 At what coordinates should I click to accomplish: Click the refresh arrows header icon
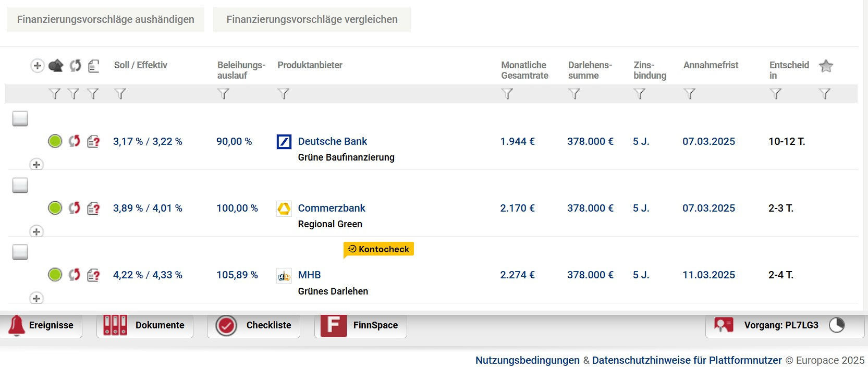[76, 66]
